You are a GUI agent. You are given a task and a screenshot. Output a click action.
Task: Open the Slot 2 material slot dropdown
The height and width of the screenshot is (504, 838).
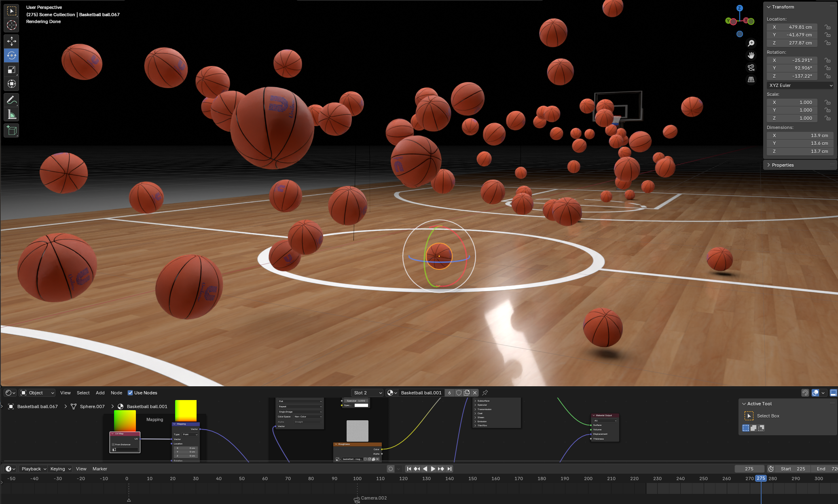click(367, 393)
